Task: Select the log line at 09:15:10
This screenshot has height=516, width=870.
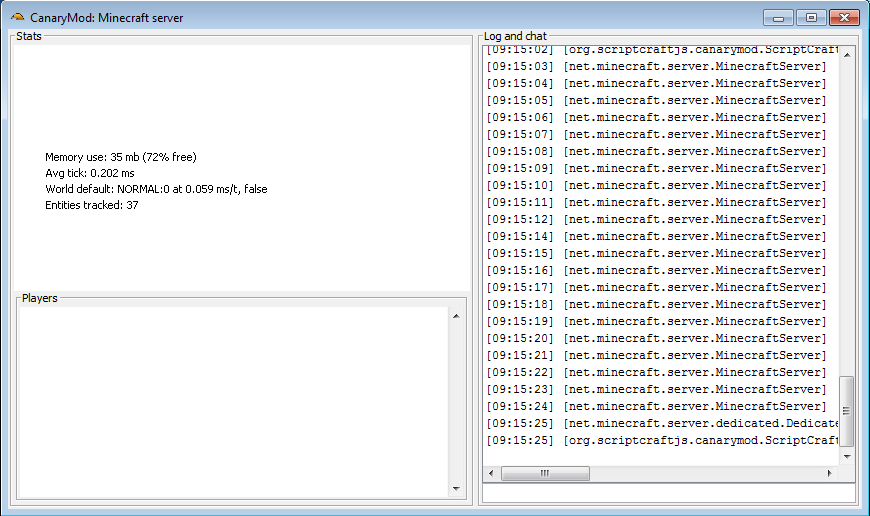Action: pos(656,185)
